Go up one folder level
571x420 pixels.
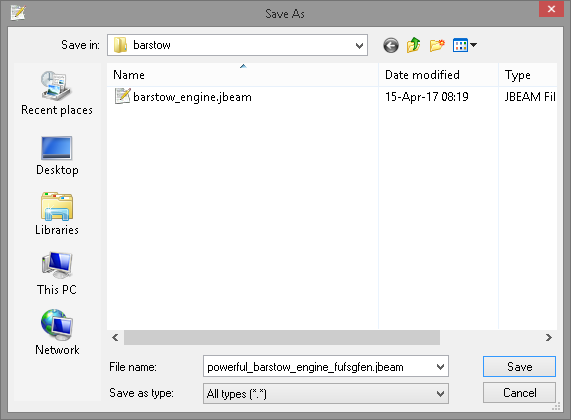click(x=414, y=45)
